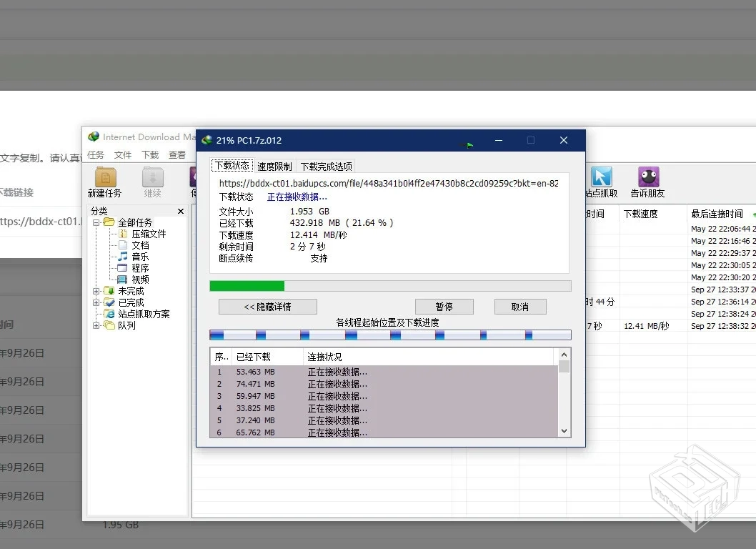Switch to the 速度限制 tab
Viewport: 756px width, 549px height.
(275, 167)
